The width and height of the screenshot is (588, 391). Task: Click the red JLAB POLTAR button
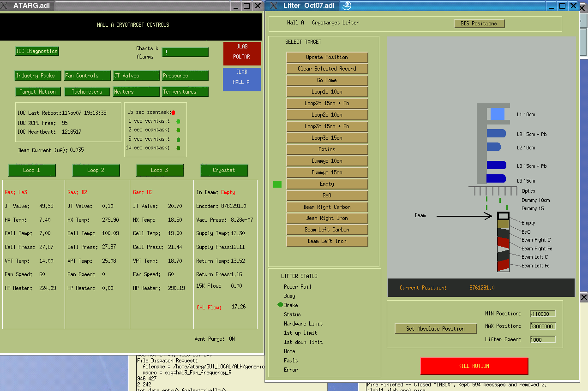(x=242, y=53)
